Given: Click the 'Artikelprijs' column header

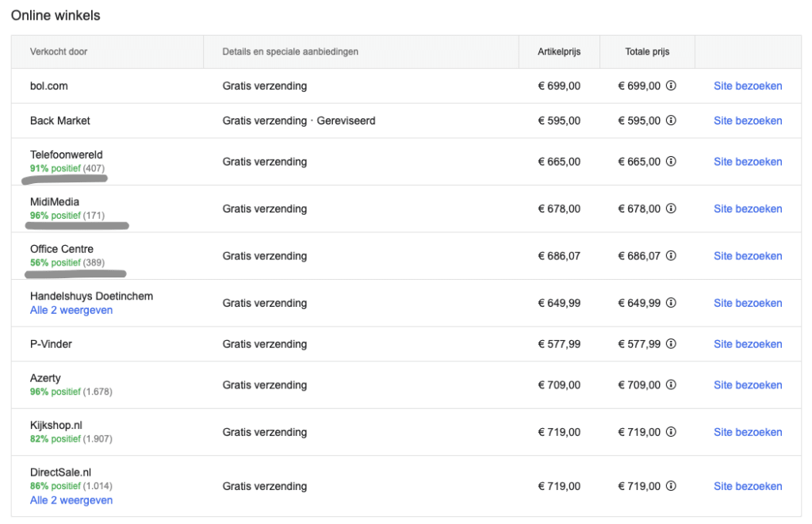Looking at the screenshot, I should pyautogui.click(x=559, y=52).
